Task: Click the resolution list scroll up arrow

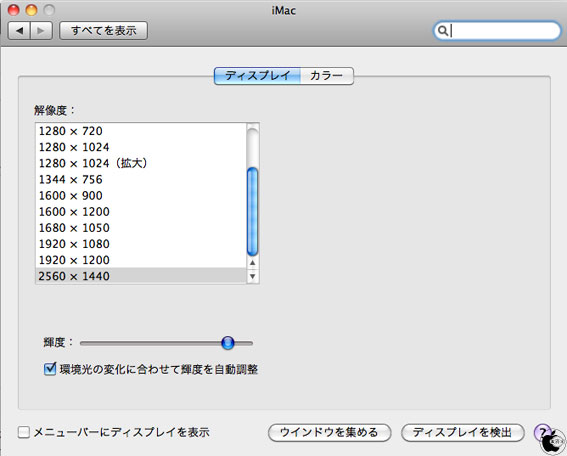Action: (252, 263)
